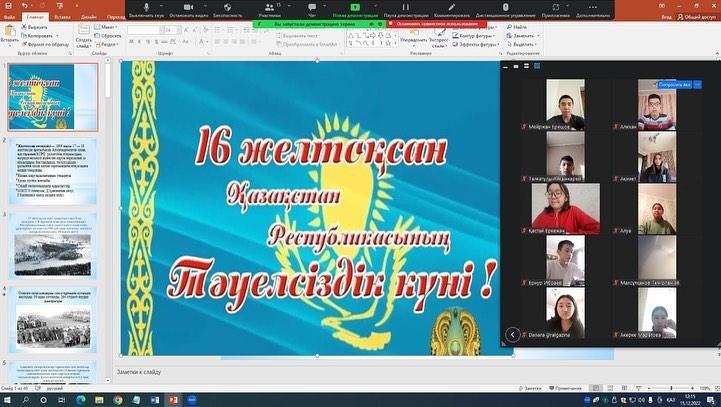The image size is (721, 407).
Task: Click Найти to search the presentation
Action: point(517,27)
